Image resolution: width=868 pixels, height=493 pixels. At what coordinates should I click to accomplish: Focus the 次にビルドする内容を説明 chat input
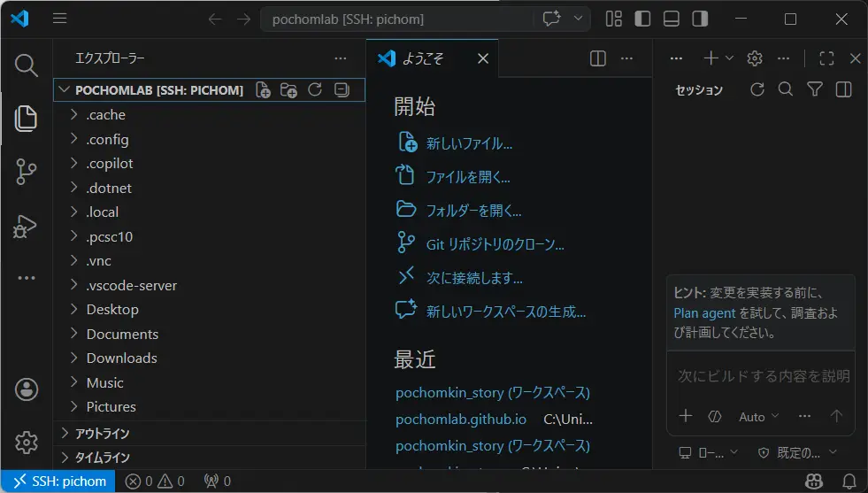[763, 376]
